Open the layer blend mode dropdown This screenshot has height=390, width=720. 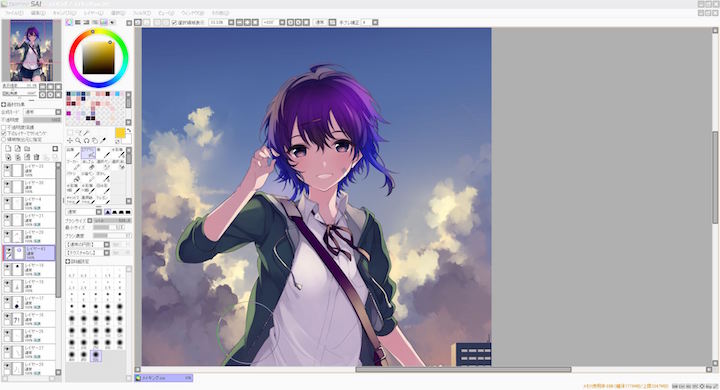pos(58,112)
